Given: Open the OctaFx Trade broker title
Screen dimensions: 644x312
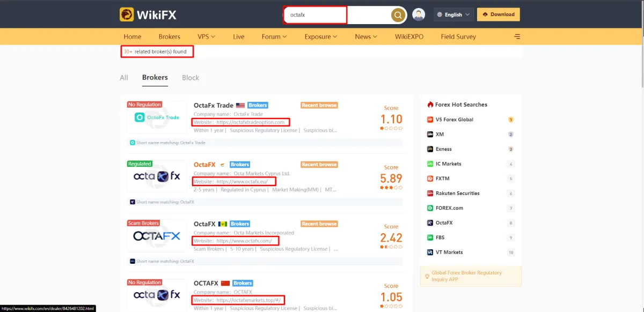Looking at the screenshot, I should [x=214, y=105].
